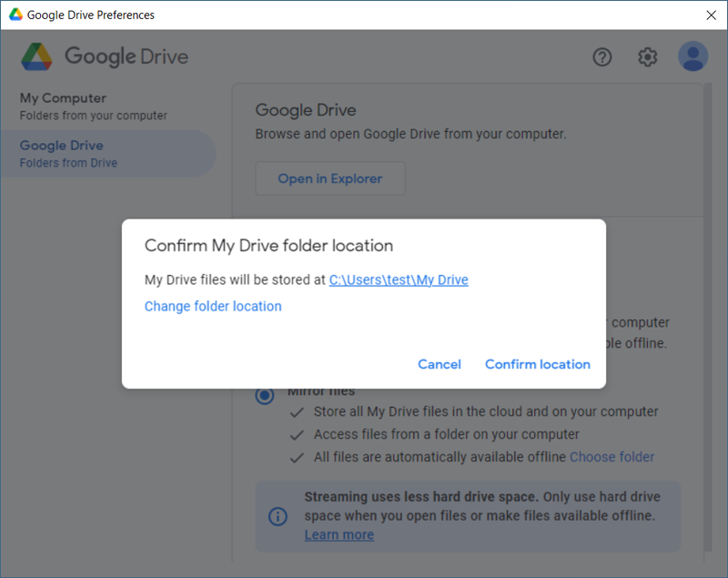Screen dimensions: 728x578
Task: Click the account profile avatar
Action: [x=693, y=56]
